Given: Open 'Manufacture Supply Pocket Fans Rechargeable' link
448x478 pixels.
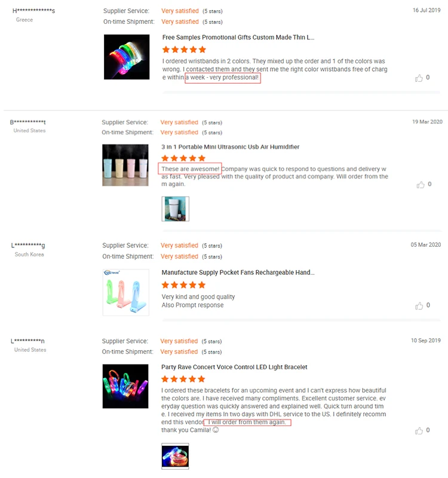Looking at the screenshot, I should (x=238, y=272).
